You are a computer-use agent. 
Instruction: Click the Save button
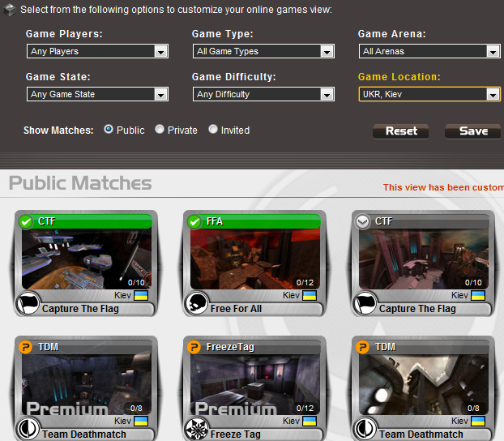(473, 131)
